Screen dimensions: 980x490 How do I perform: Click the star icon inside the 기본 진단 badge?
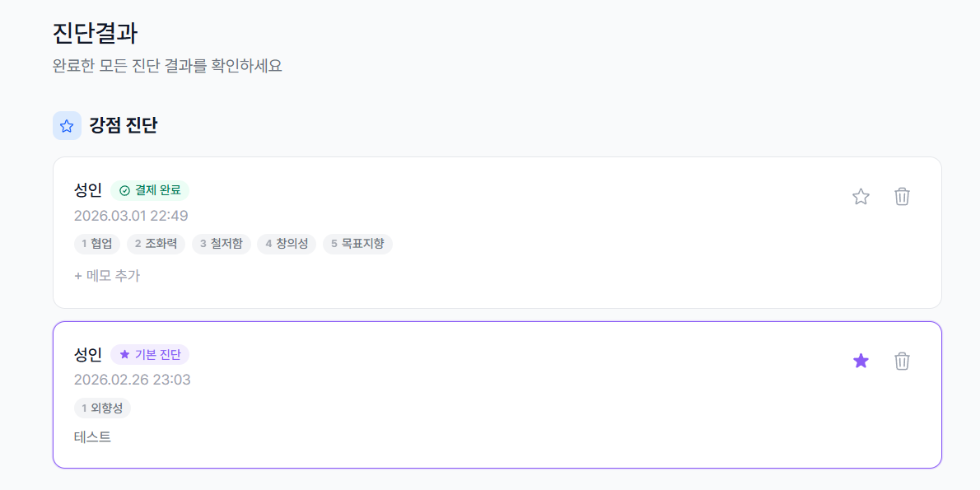coord(124,354)
